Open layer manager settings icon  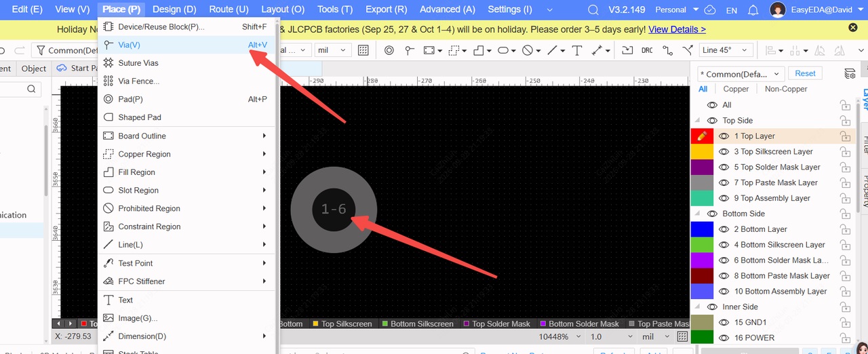tap(850, 73)
